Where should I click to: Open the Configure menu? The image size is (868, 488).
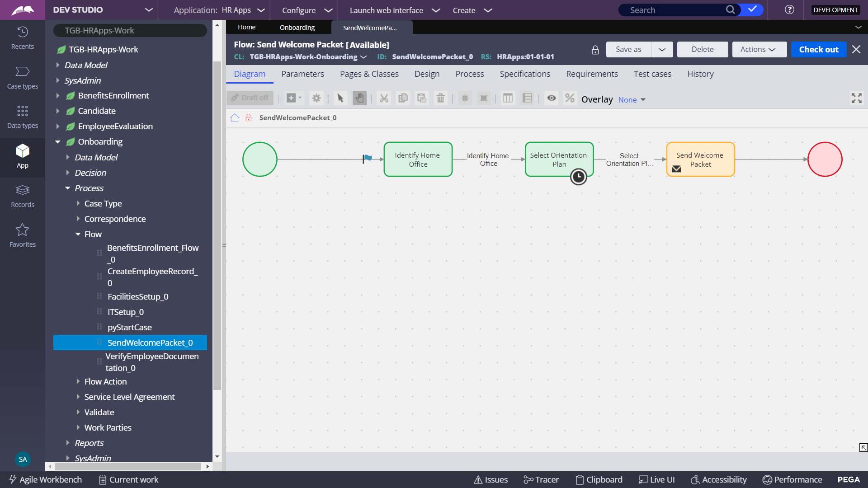click(307, 10)
